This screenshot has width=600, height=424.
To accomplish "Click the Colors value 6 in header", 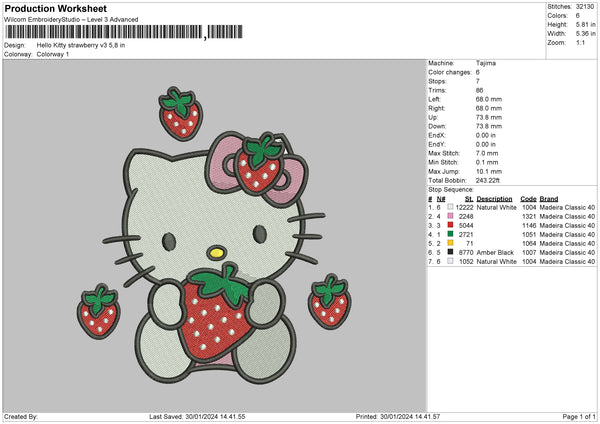I will pyautogui.click(x=577, y=16).
